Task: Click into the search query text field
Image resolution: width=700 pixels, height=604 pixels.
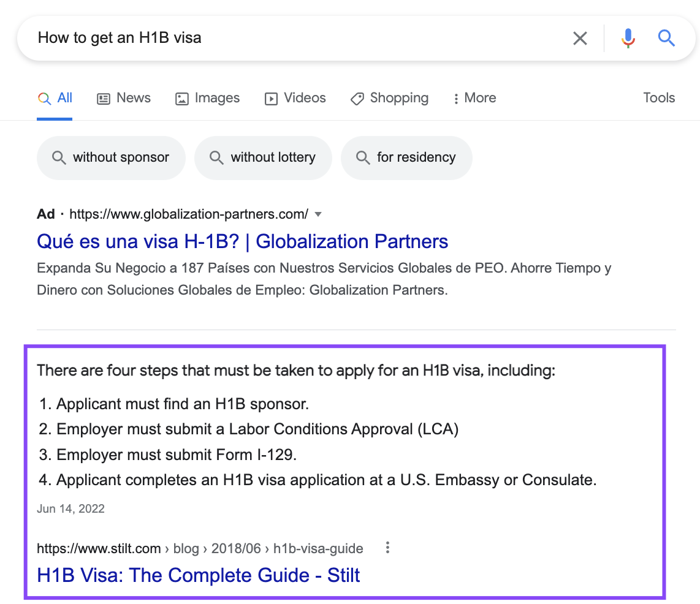Action: [294, 39]
